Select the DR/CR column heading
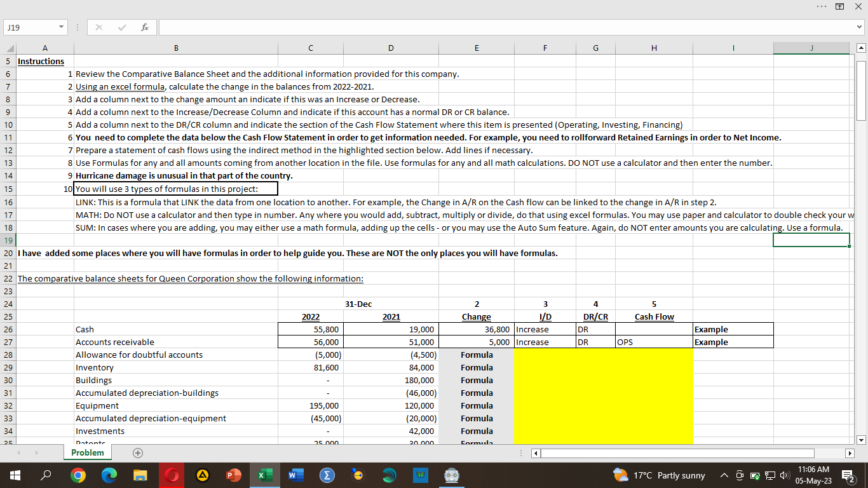The width and height of the screenshot is (868, 488). (x=595, y=316)
